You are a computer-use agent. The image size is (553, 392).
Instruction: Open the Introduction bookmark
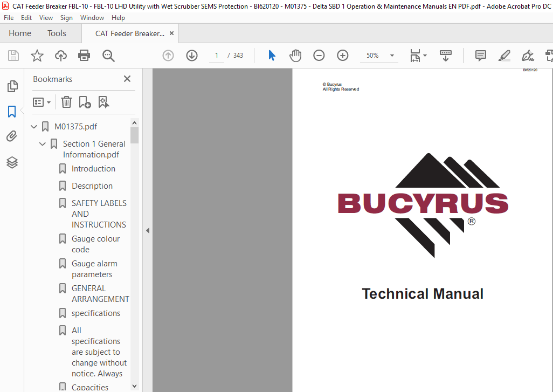click(93, 169)
